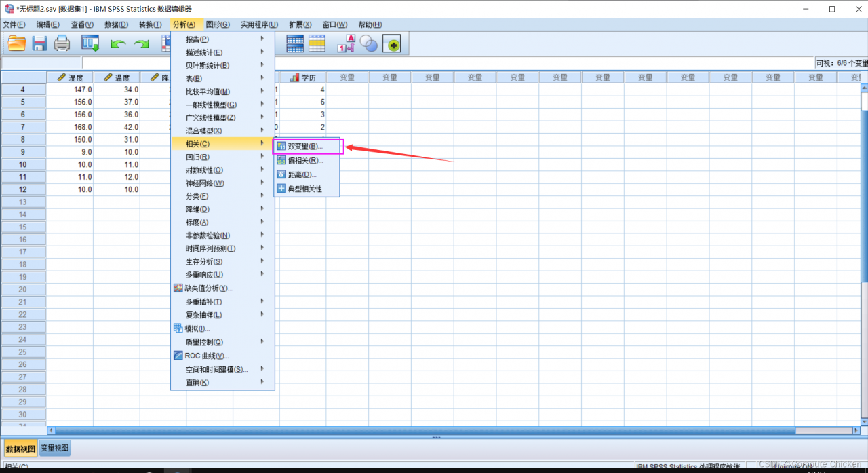Click the stacked blue tables toolbar icon

295,43
